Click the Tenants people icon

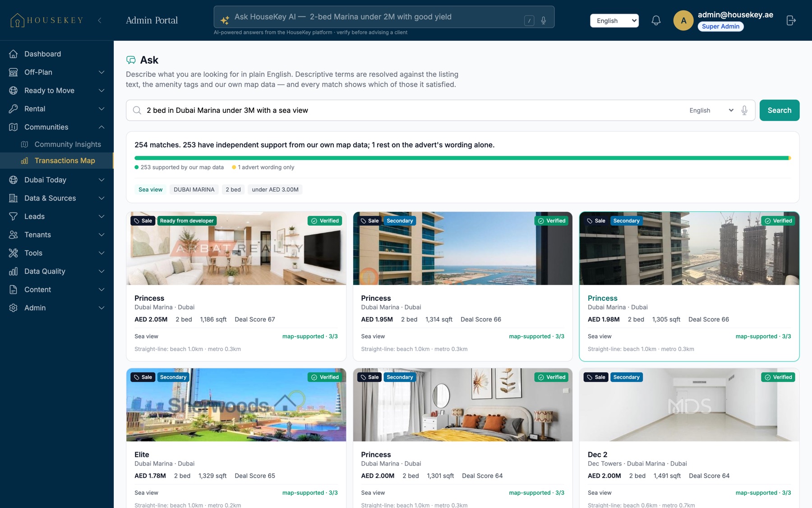[x=14, y=234]
